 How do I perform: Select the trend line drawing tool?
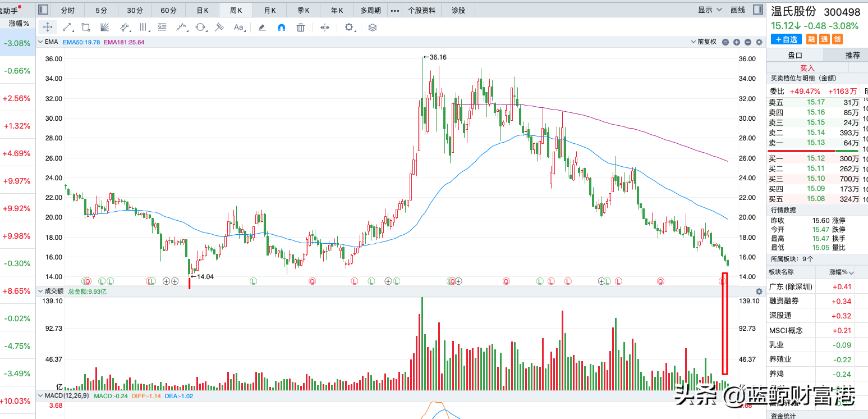pos(67,27)
